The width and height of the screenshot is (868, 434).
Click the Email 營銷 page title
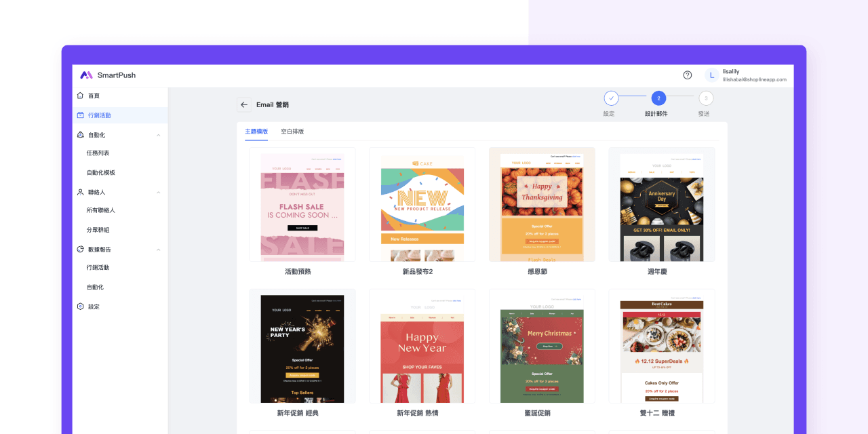coord(273,104)
